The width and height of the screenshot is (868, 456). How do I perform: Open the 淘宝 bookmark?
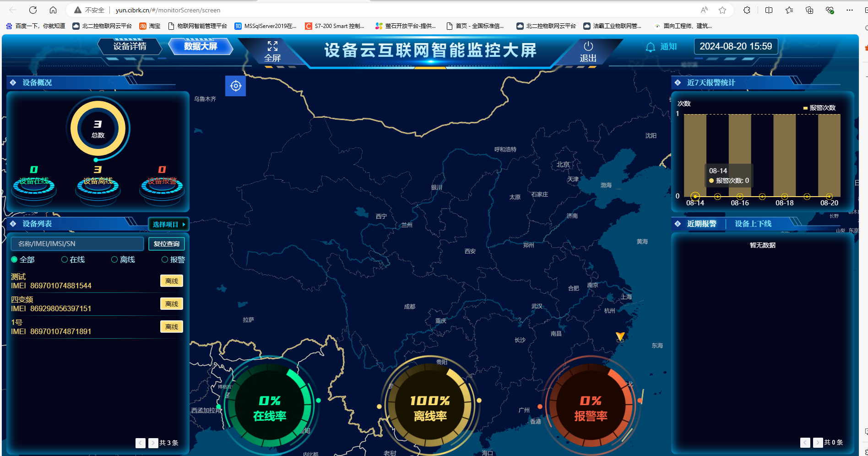[150, 26]
